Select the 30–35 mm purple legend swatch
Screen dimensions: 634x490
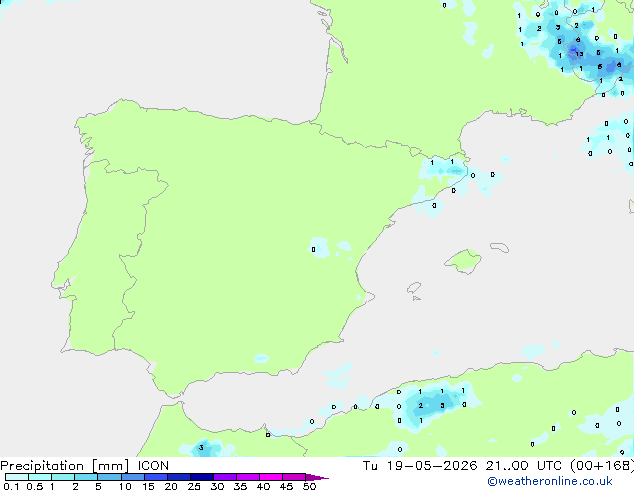click(x=225, y=477)
